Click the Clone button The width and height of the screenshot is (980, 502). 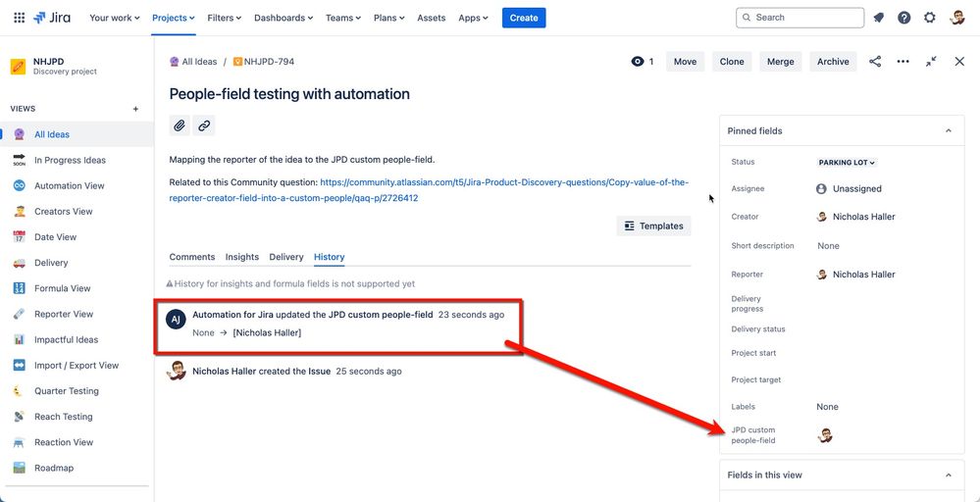[731, 61]
